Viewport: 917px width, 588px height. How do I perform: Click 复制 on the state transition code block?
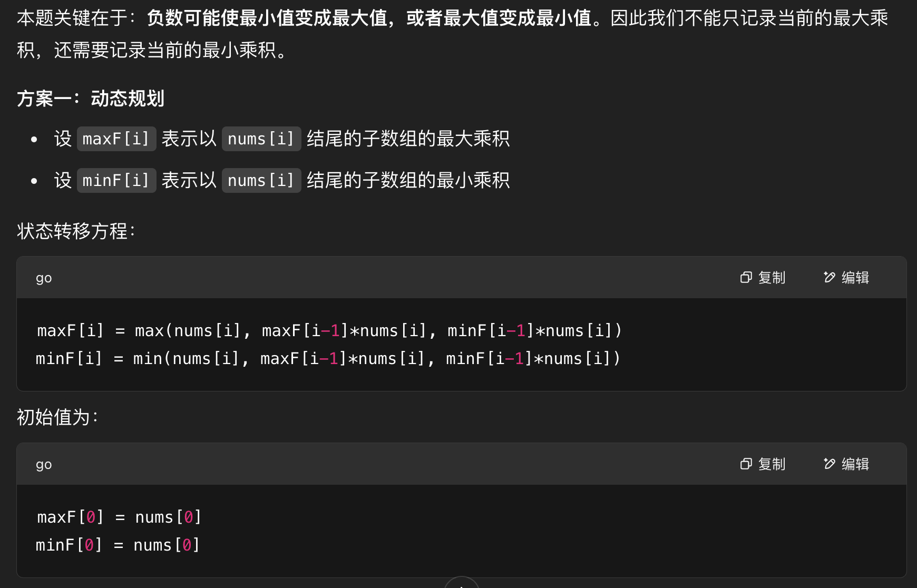(x=771, y=278)
